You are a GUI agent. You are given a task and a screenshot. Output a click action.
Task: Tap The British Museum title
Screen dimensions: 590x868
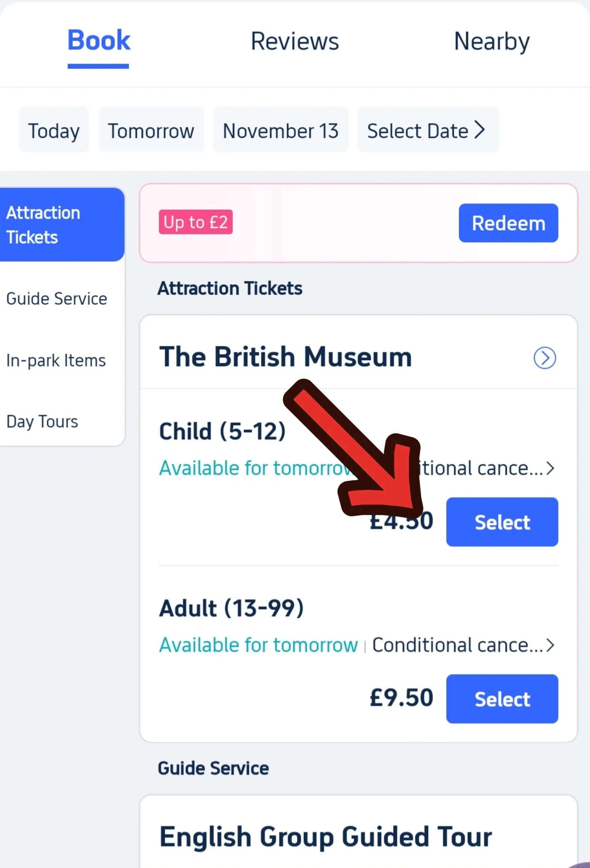pos(285,357)
